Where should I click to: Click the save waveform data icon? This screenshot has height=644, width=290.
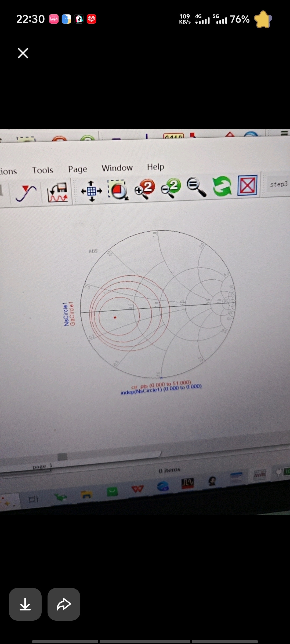point(57,192)
